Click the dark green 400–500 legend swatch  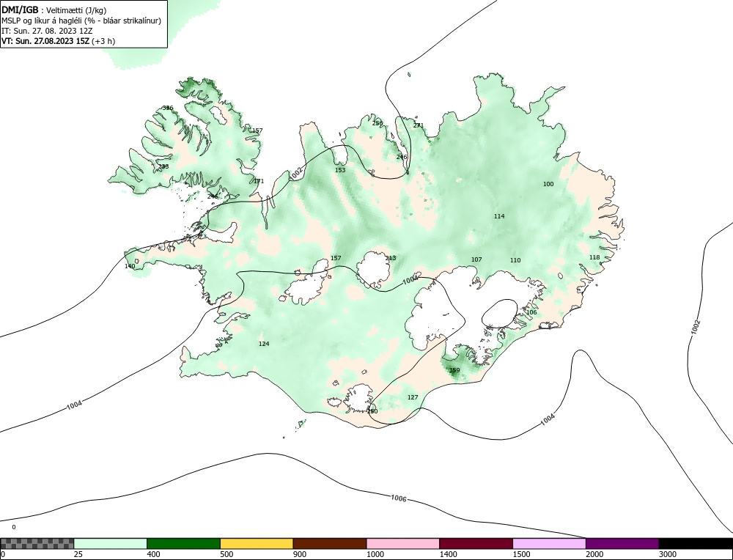183,543
